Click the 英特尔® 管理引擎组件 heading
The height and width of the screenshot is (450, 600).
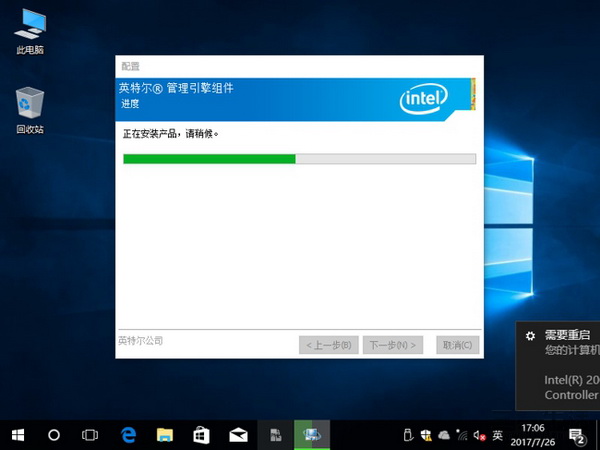(176, 88)
